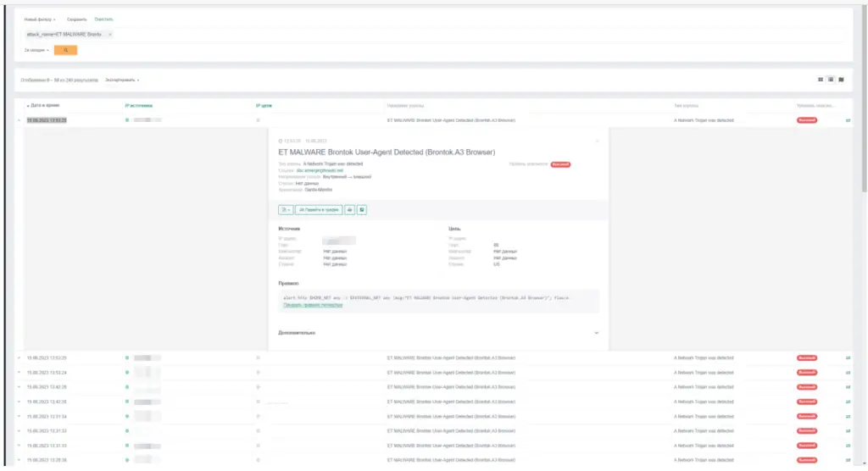
Task: Click 'Показать правило полностью' link
Action: pyautogui.click(x=313, y=305)
